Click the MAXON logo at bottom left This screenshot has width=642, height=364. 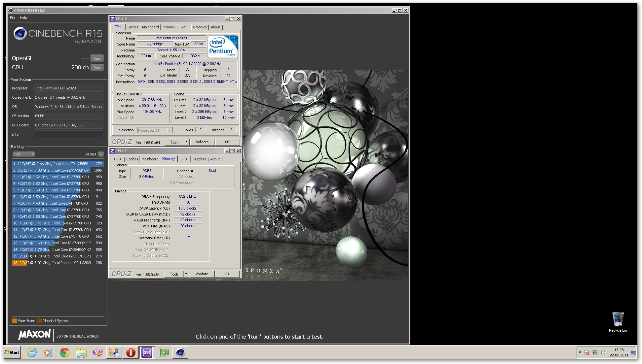[x=35, y=335]
